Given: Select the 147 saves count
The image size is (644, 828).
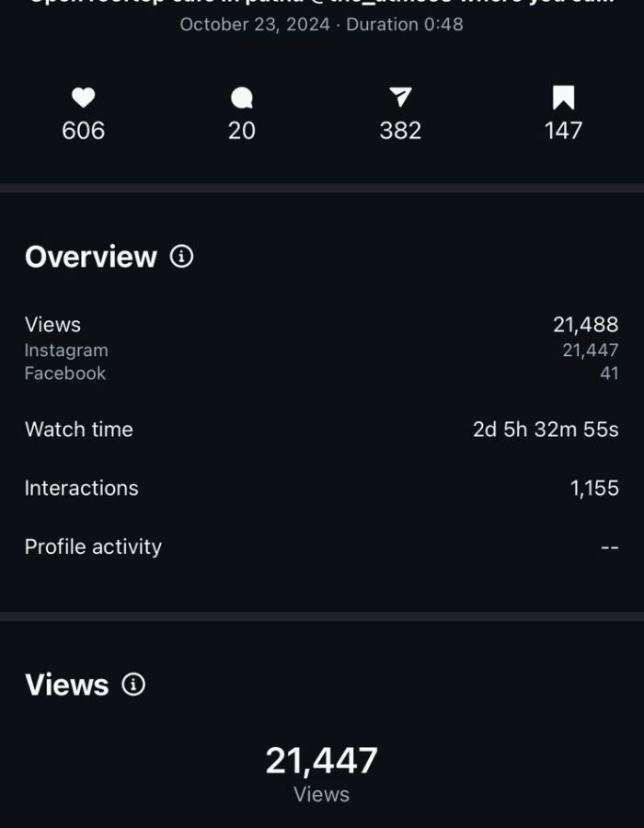Looking at the screenshot, I should [563, 131].
